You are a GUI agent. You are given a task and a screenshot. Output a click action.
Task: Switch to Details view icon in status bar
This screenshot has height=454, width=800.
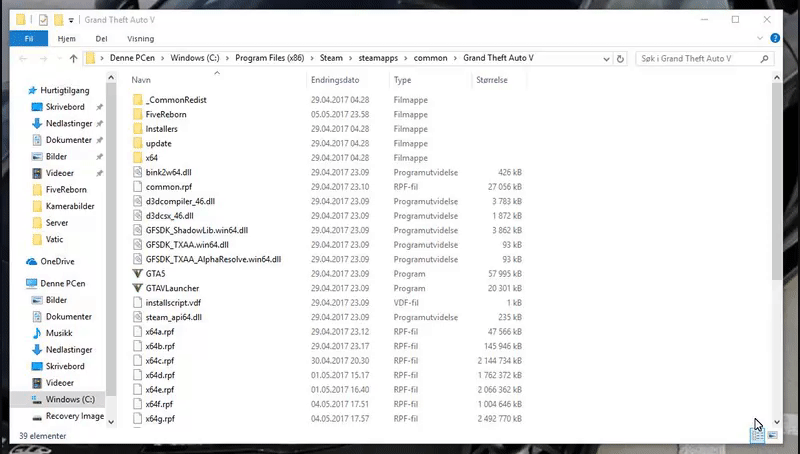pos(758,435)
